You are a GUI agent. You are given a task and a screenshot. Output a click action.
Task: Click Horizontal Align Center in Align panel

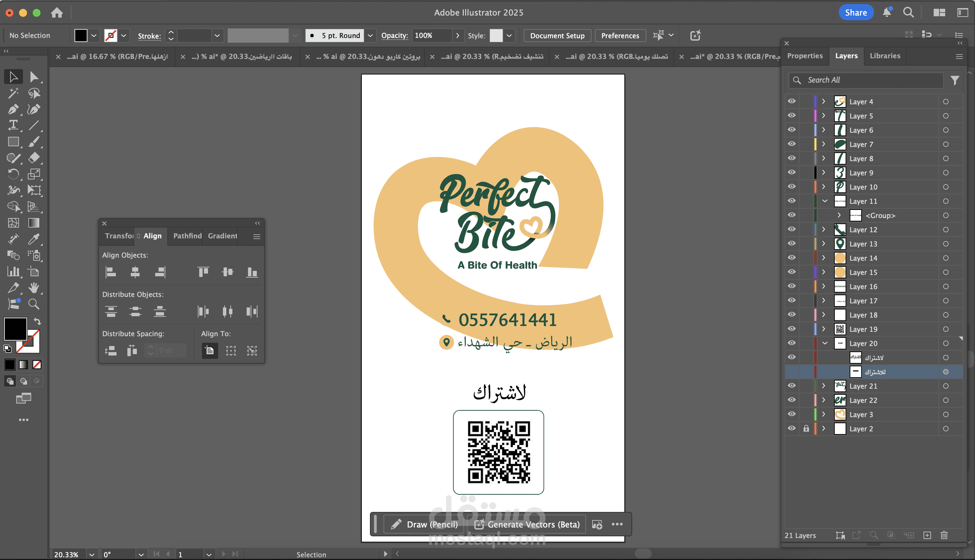(x=135, y=272)
